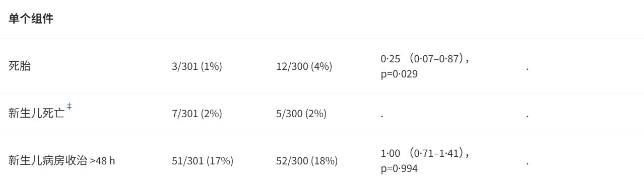Select the 51/301 (17%) cell
Image resolution: width=644 pixels, height=184 pixels.
click(x=202, y=162)
